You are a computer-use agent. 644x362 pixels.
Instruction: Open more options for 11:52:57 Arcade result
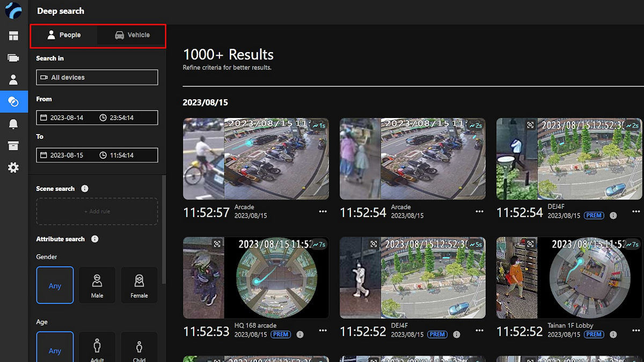pyautogui.click(x=323, y=211)
